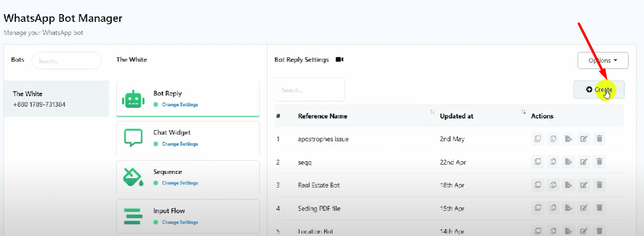Click Change Settings under Bot Reply
The height and width of the screenshot is (236, 644).
pyautogui.click(x=180, y=105)
